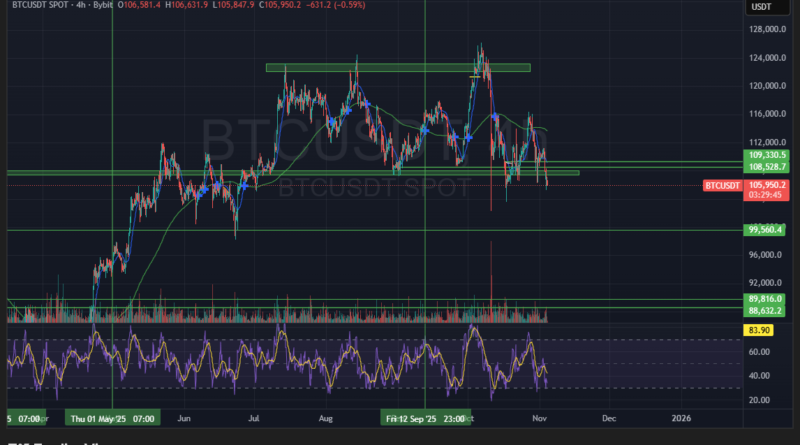Click the Fri 12 Sep '25 date marker

coord(423,417)
